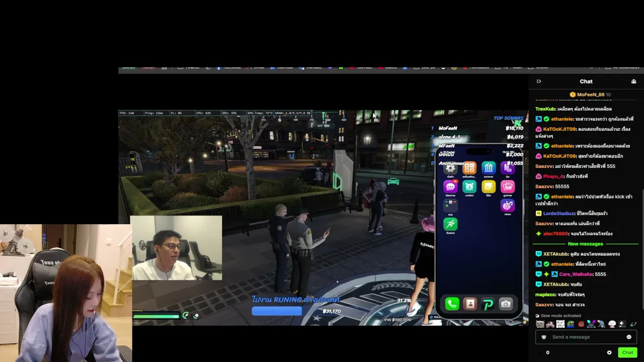
Task: Open the pink photos gallery app
Action: pos(508,187)
